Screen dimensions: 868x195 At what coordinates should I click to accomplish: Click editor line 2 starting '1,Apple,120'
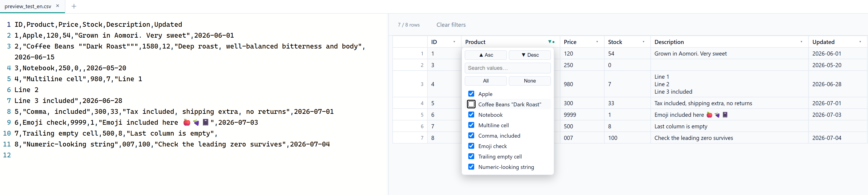pyautogui.click(x=124, y=35)
